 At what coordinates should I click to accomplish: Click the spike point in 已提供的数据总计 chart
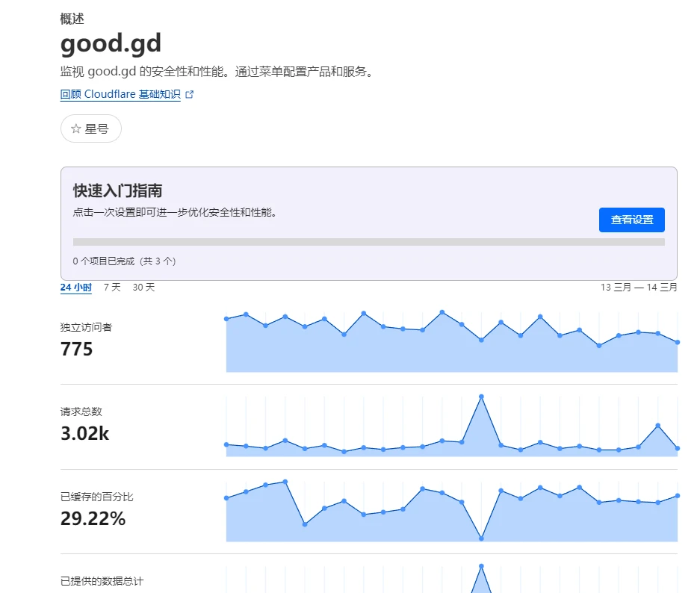point(481,566)
